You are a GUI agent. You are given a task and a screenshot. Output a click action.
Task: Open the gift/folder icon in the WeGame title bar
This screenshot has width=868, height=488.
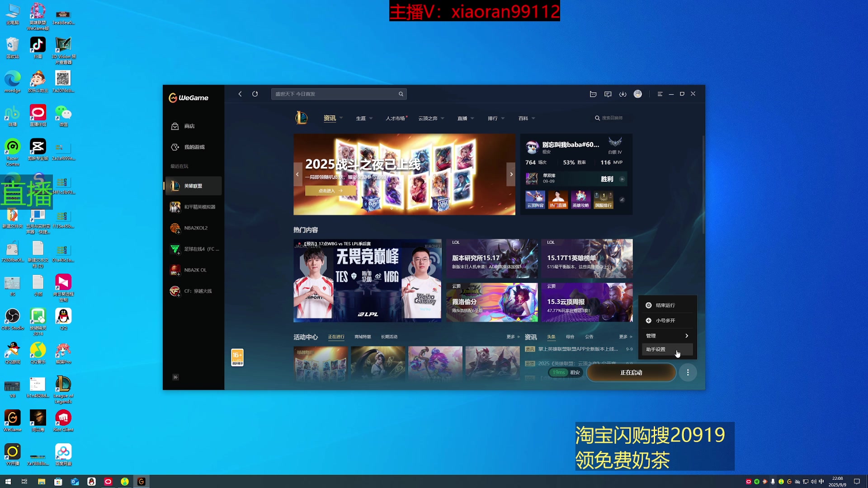pos(593,94)
